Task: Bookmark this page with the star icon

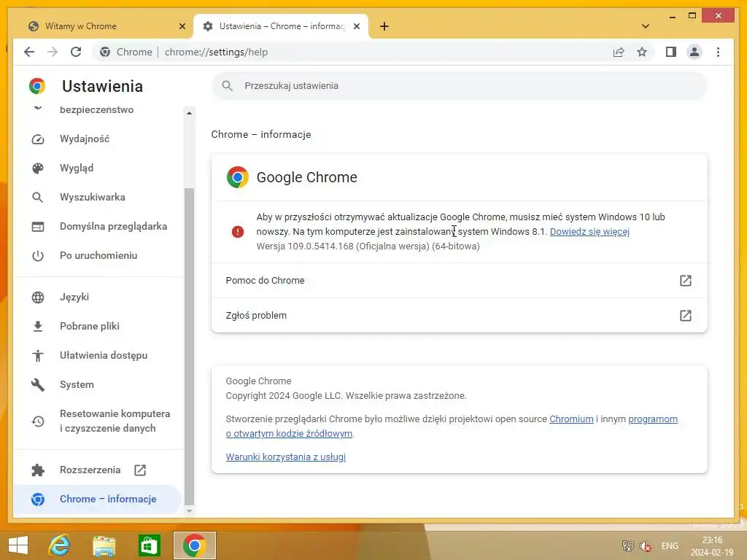Action: [x=642, y=52]
